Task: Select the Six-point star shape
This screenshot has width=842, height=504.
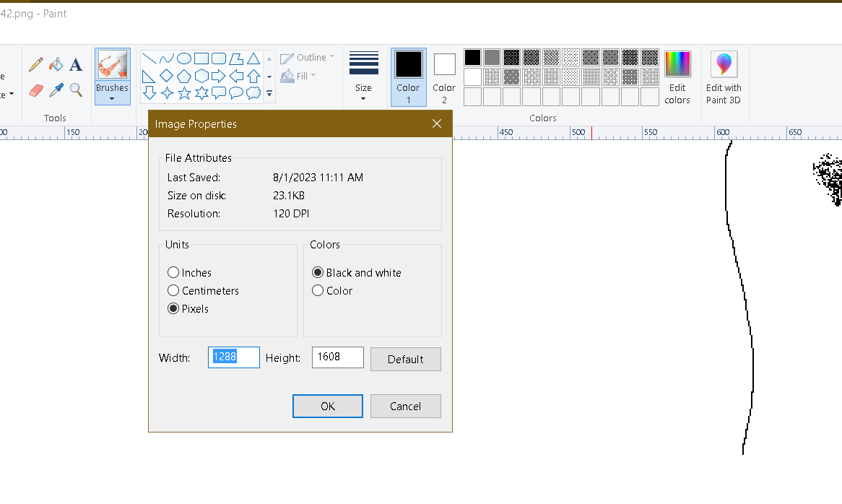Action: [x=201, y=93]
